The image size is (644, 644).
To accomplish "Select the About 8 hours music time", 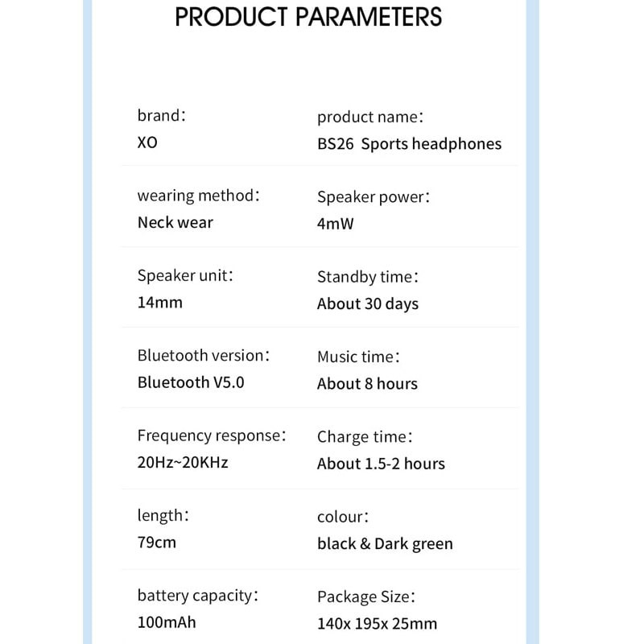I will pos(367,384).
